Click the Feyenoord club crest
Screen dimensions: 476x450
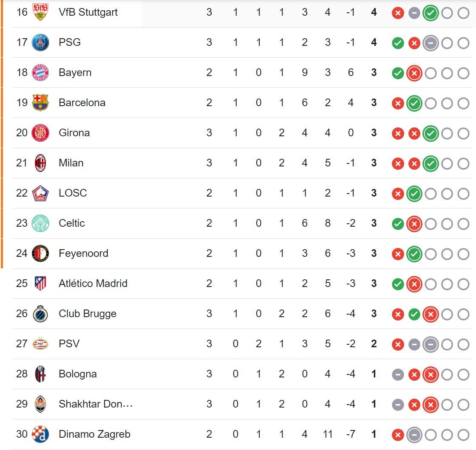[x=40, y=253]
